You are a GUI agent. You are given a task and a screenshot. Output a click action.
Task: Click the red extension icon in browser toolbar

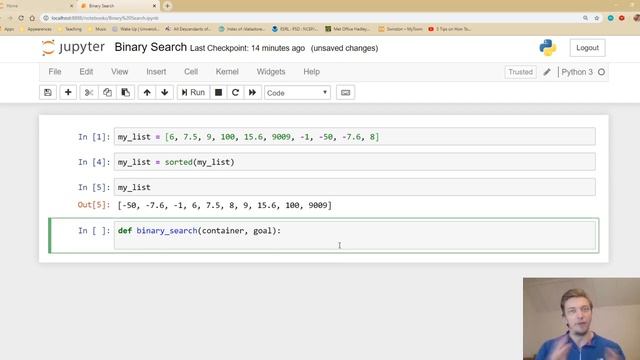pos(622,18)
